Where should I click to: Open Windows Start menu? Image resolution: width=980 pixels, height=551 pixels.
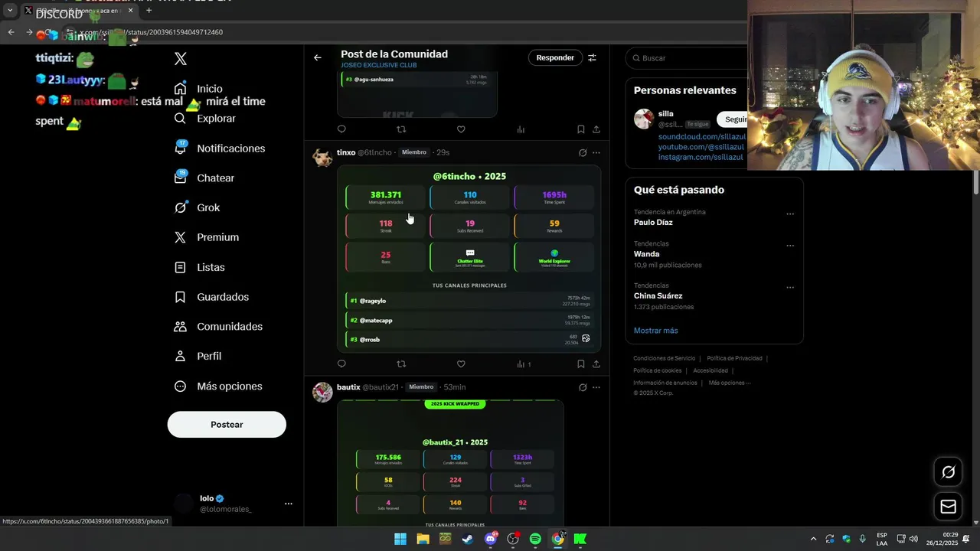pos(400,539)
